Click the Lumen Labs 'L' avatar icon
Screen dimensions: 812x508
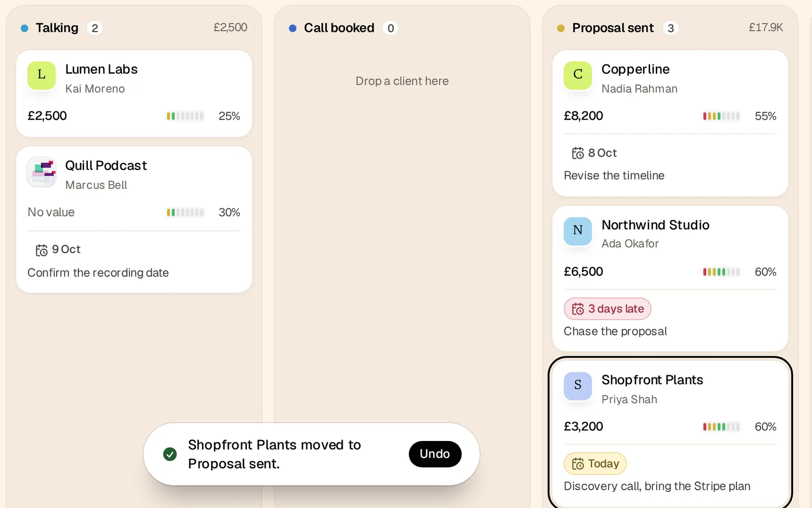42,75
